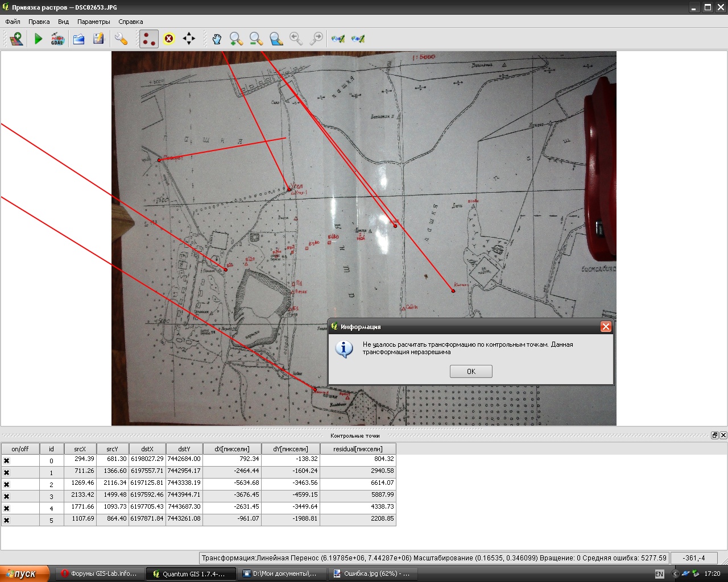Close the Информация dialog with X
This screenshot has height=582, width=728.
[x=606, y=327]
